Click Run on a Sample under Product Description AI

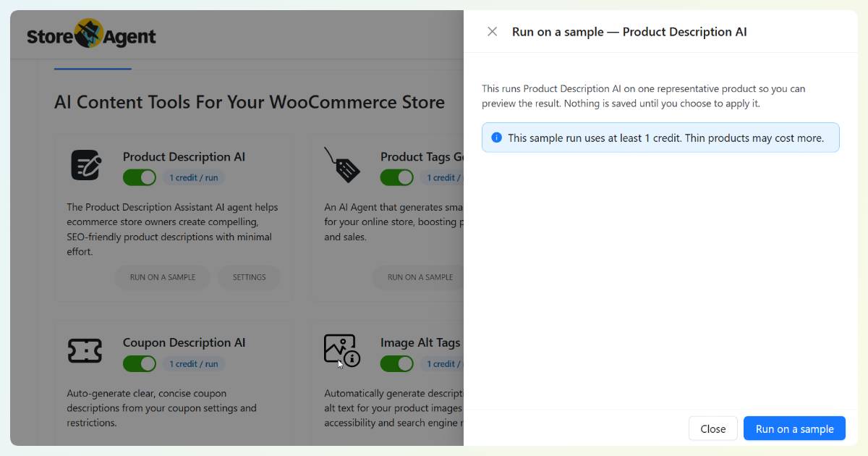[163, 277]
